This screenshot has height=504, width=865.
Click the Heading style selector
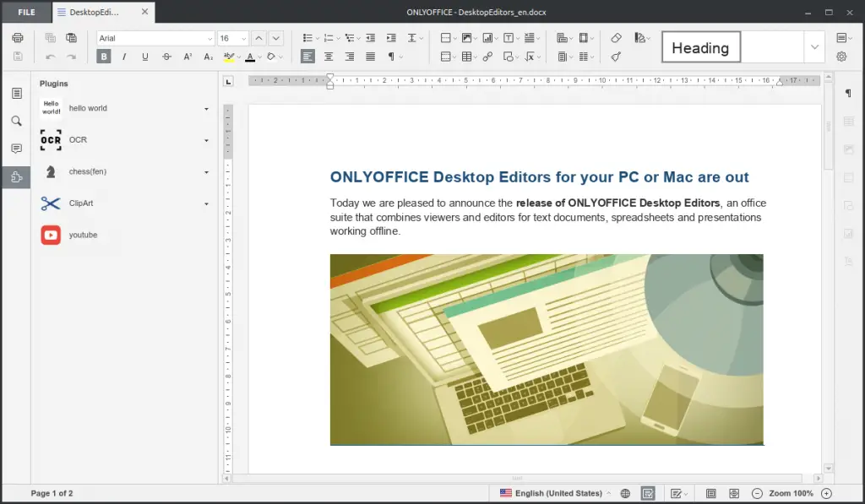701,47
